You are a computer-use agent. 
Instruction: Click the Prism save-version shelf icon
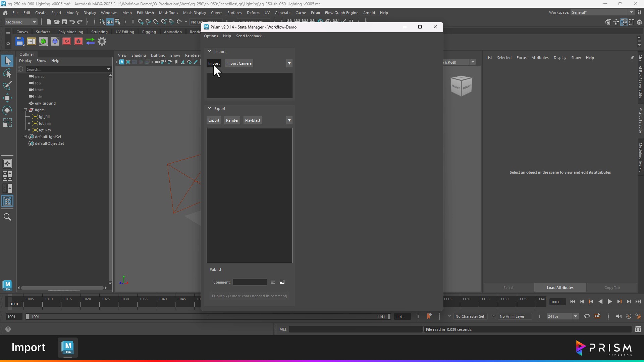click(x=20, y=42)
